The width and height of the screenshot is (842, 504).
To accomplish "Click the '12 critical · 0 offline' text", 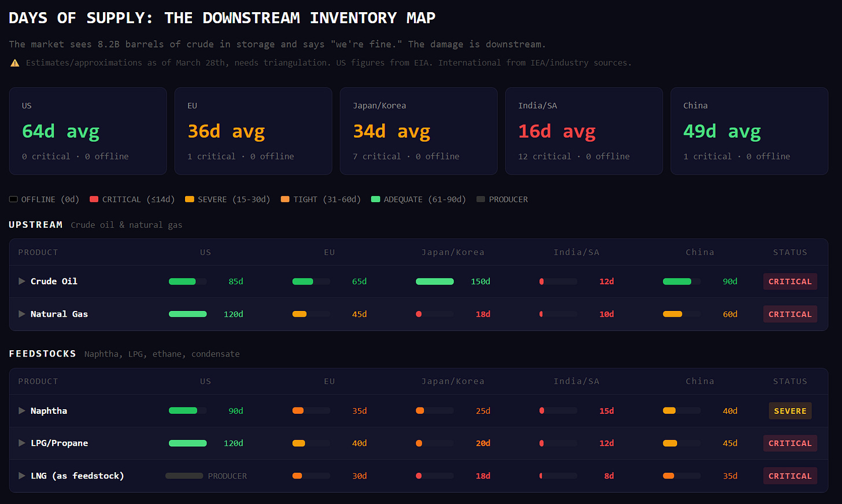I will pyautogui.click(x=574, y=157).
